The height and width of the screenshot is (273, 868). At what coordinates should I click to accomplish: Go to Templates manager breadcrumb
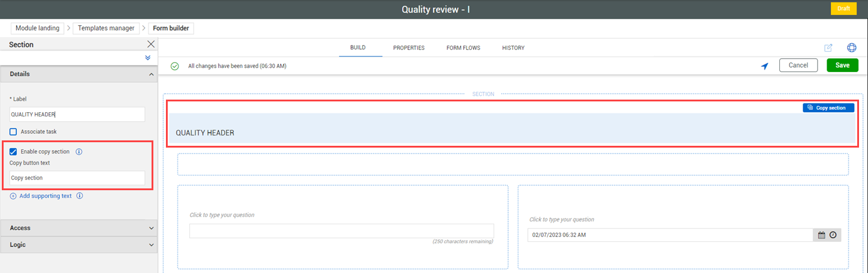point(105,28)
